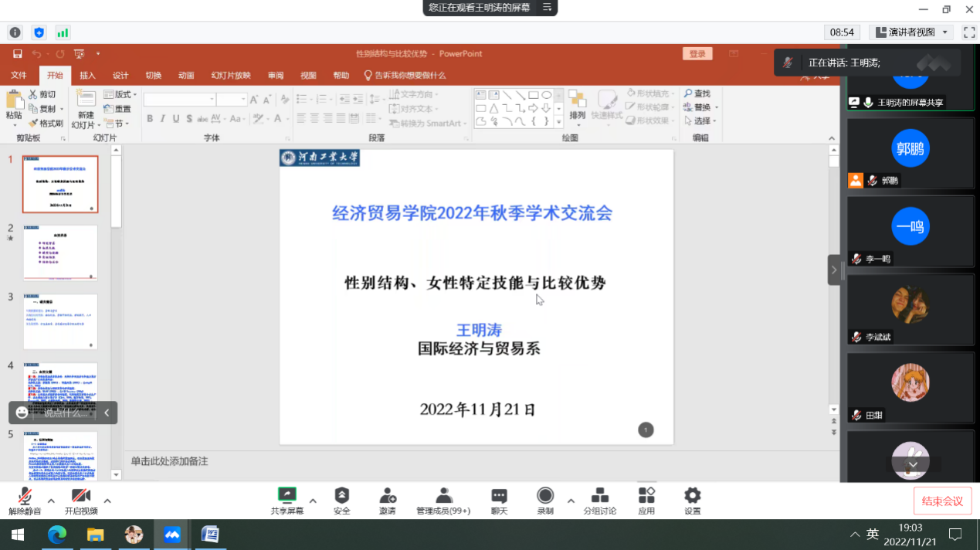Open the Chat icon
980x550 pixels.
(x=499, y=496)
